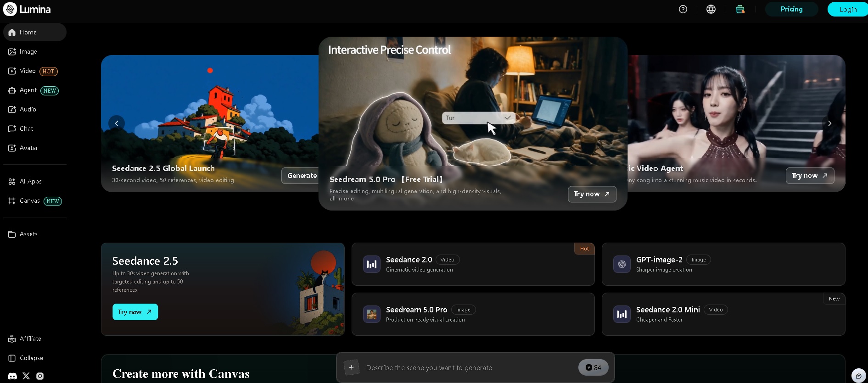Click the New tag on Seedance 2.0 Mini
868x383 pixels.
[834, 299]
